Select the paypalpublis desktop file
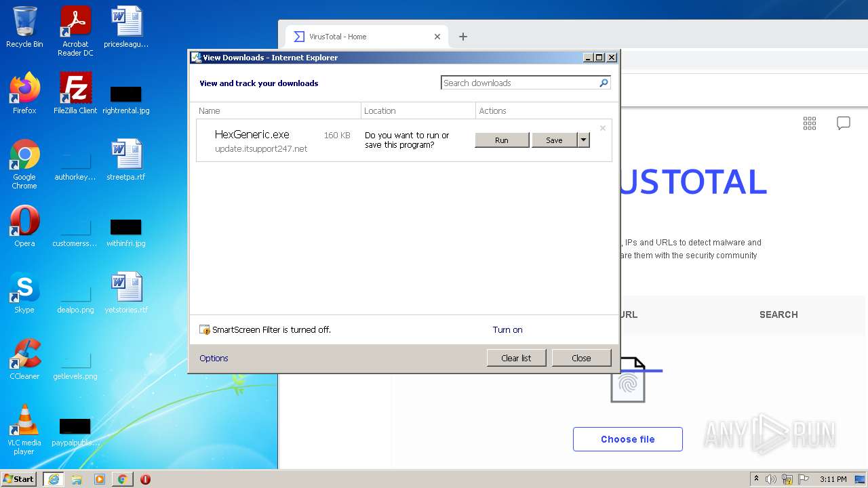This screenshot has height=488, width=868. click(75, 432)
